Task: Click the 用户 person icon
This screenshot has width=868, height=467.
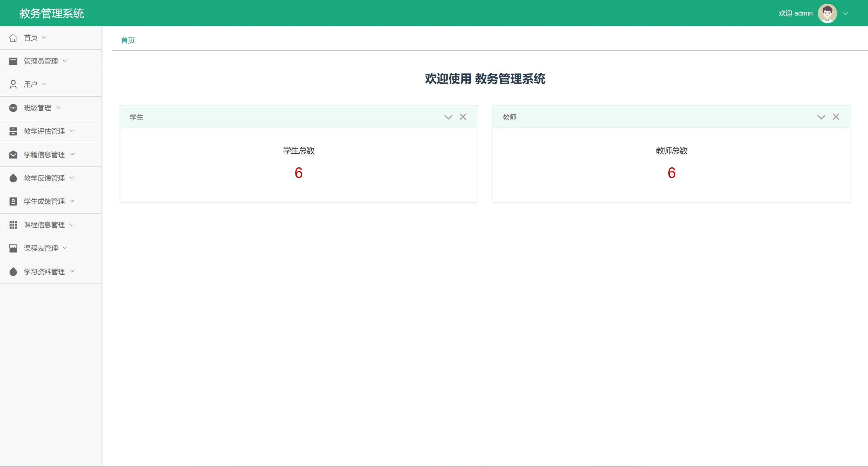Action: pyautogui.click(x=13, y=84)
